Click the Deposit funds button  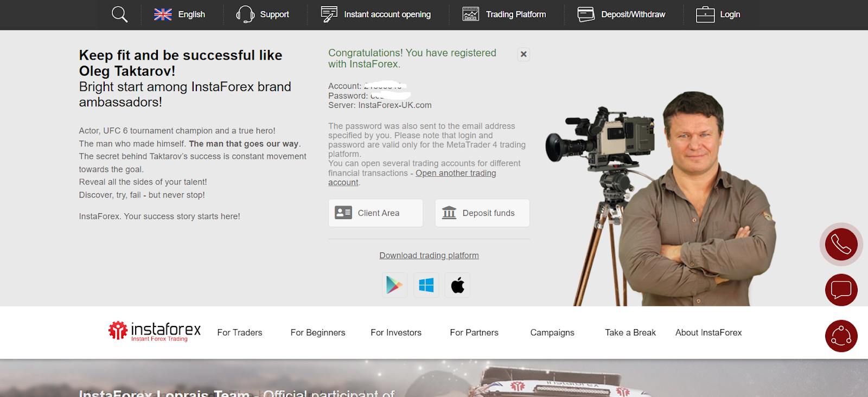coord(482,213)
